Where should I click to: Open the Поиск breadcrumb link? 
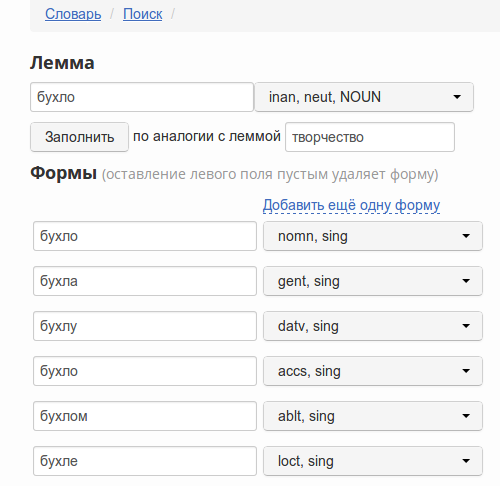pyautogui.click(x=143, y=14)
